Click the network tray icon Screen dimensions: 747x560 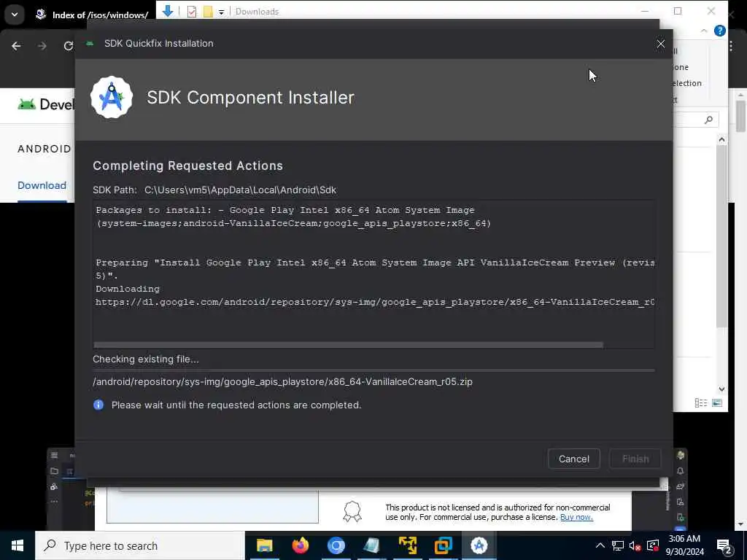(x=617, y=545)
